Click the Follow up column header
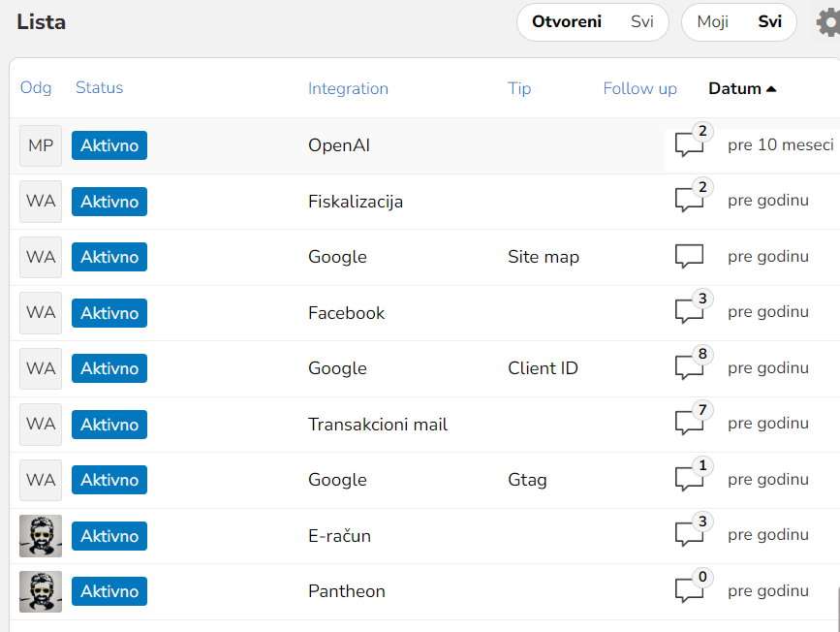 pos(639,88)
